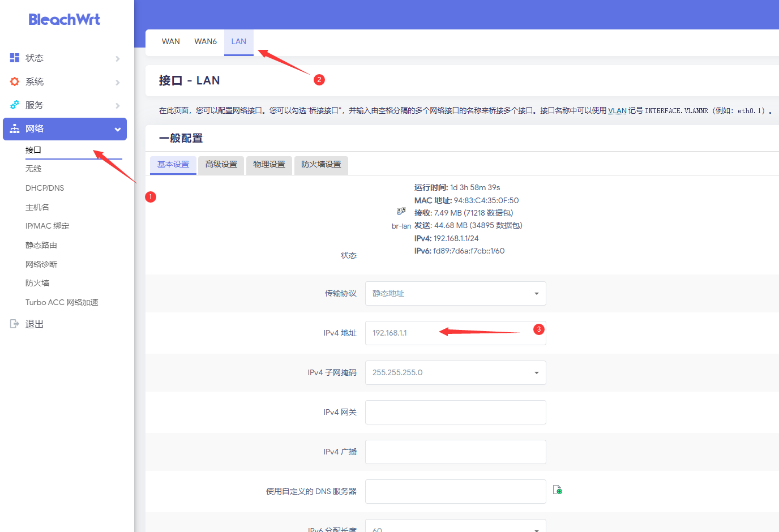Expand the 状态 menu chevron
The width and height of the screenshot is (779, 532).
point(118,59)
